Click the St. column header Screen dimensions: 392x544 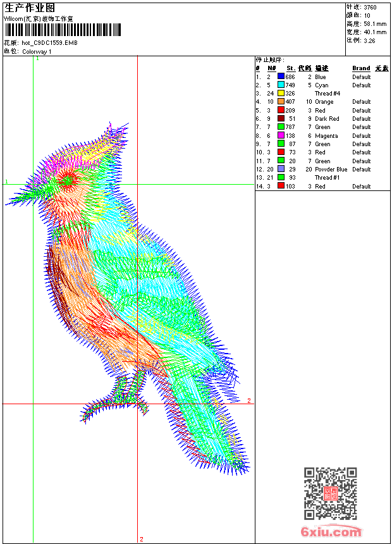[291, 68]
